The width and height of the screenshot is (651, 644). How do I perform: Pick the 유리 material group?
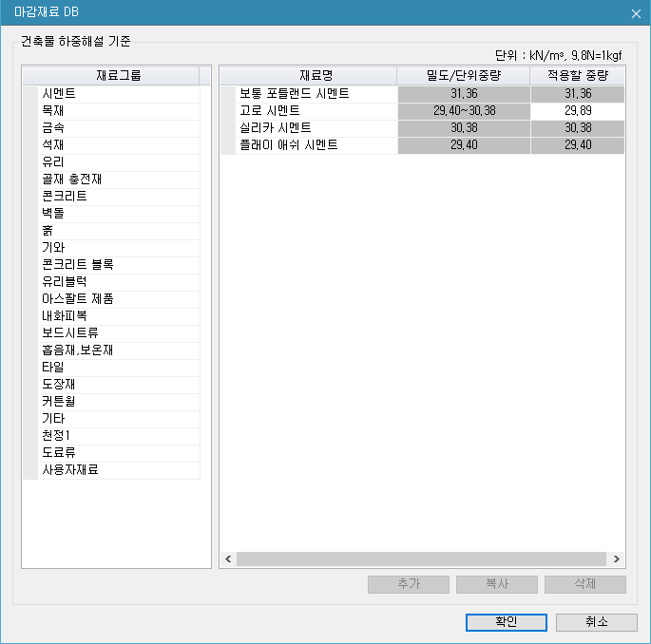[119, 161]
